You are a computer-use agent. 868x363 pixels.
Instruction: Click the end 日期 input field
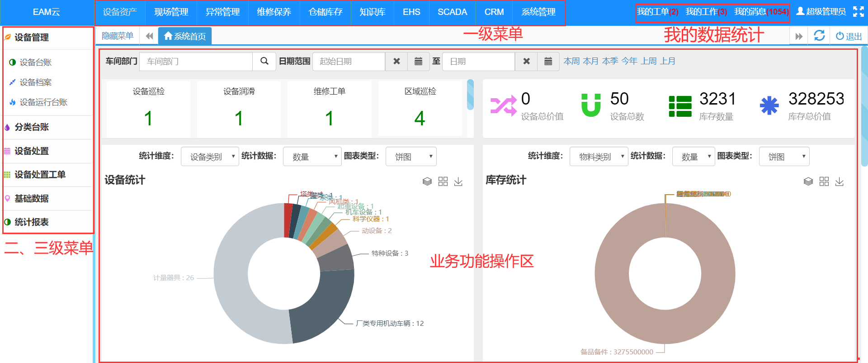pos(478,61)
